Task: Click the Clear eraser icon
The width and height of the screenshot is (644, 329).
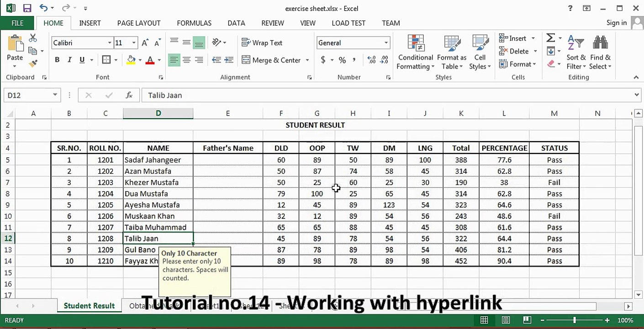Action: (551, 64)
